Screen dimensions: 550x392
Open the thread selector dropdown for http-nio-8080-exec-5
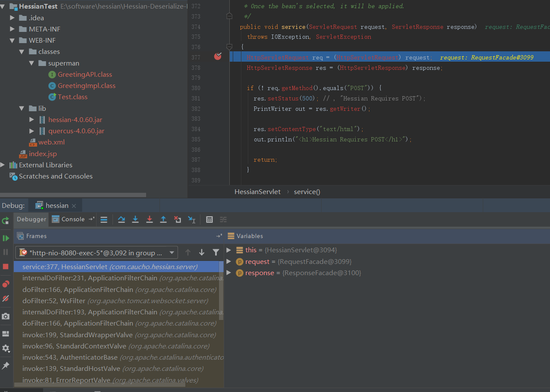172,253
